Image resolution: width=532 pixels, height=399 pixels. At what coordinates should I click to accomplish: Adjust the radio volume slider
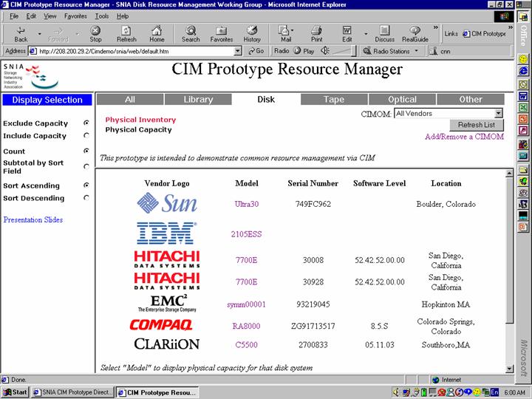point(344,51)
